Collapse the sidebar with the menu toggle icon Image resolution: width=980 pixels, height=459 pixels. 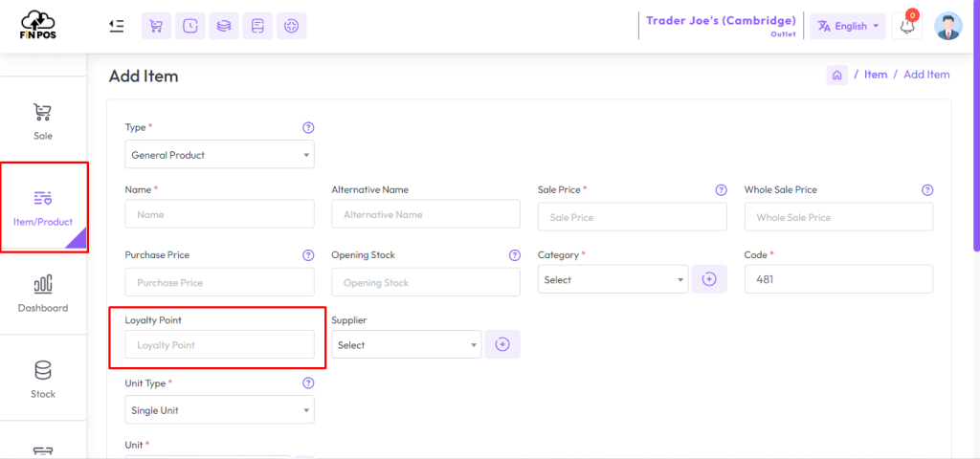point(117,26)
